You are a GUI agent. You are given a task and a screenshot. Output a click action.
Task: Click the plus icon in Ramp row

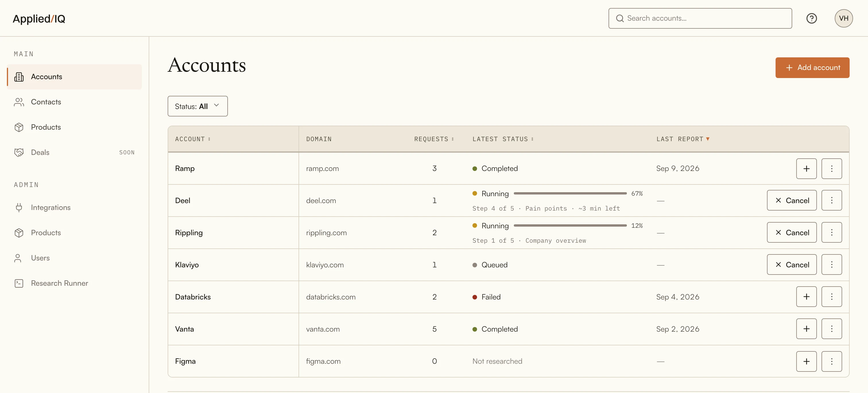806,168
